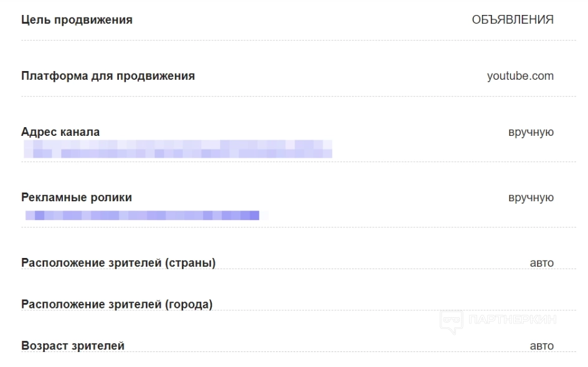Click the Платформа для продвижения label
Viewport: 588px width, 367px height.
pyautogui.click(x=108, y=77)
